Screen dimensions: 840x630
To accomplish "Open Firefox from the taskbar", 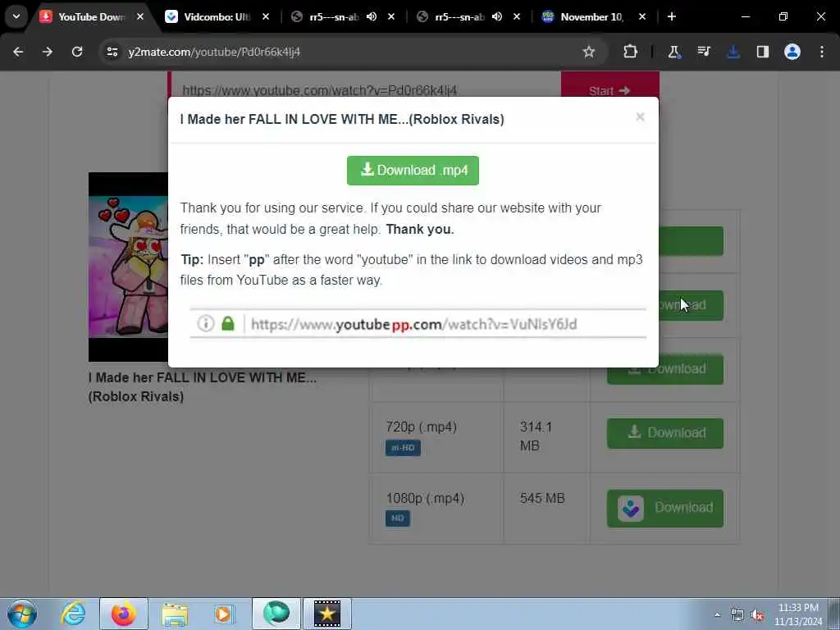I will [123, 614].
